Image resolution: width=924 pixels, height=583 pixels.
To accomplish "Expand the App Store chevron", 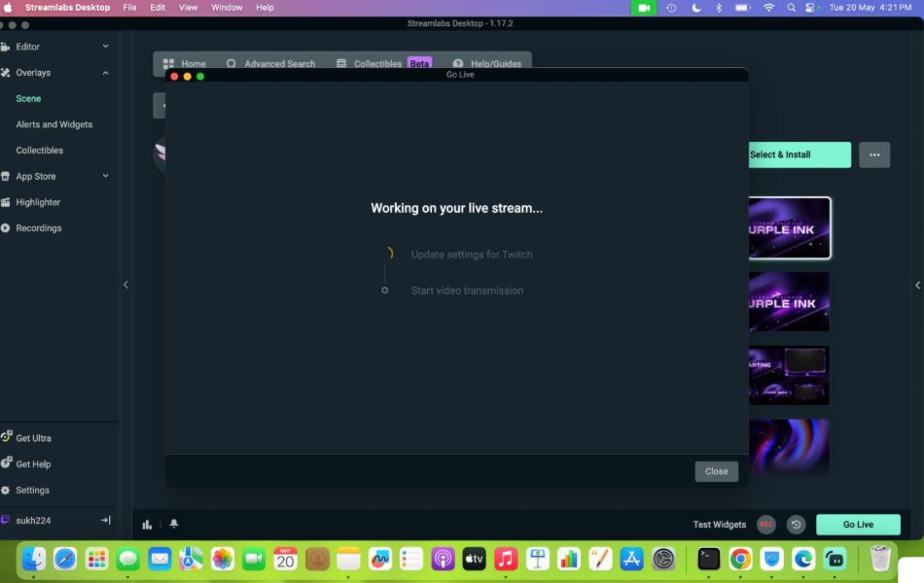I will [x=105, y=175].
